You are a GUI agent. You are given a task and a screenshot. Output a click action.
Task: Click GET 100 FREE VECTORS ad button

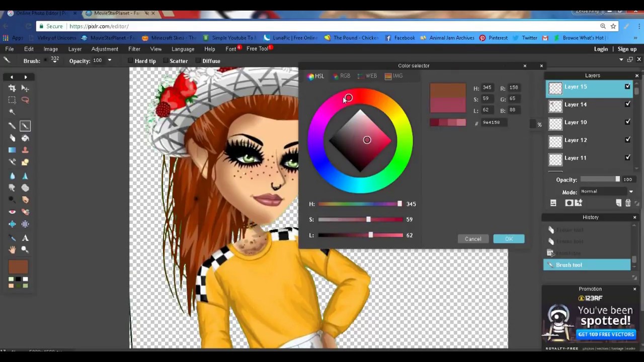coord(606,334)
